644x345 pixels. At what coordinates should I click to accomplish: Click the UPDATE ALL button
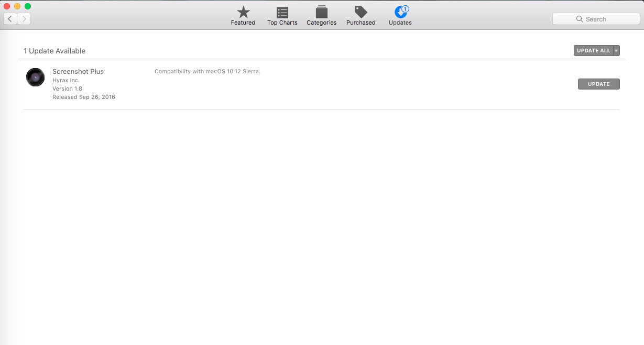593,51
